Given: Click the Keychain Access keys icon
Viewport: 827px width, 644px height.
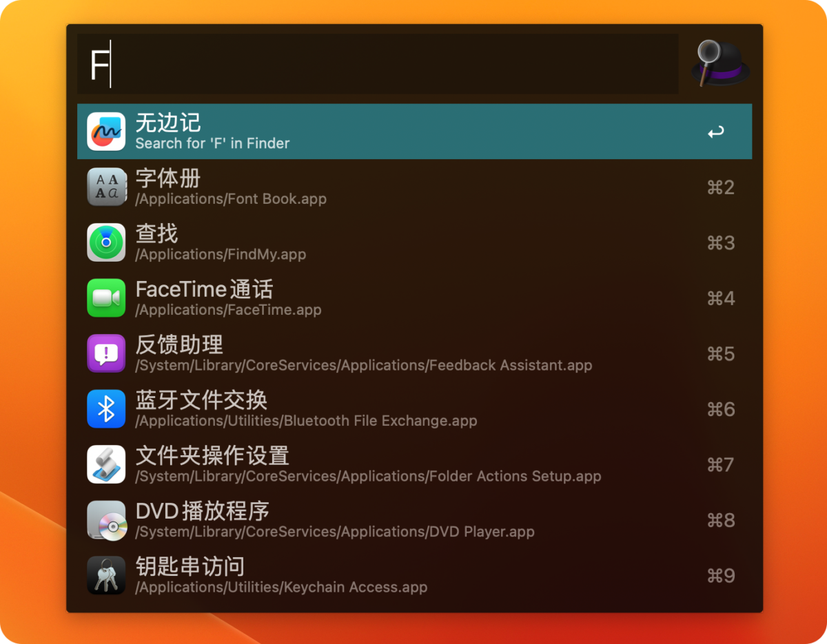Looking at the screenshot, I should coord(106,575).
